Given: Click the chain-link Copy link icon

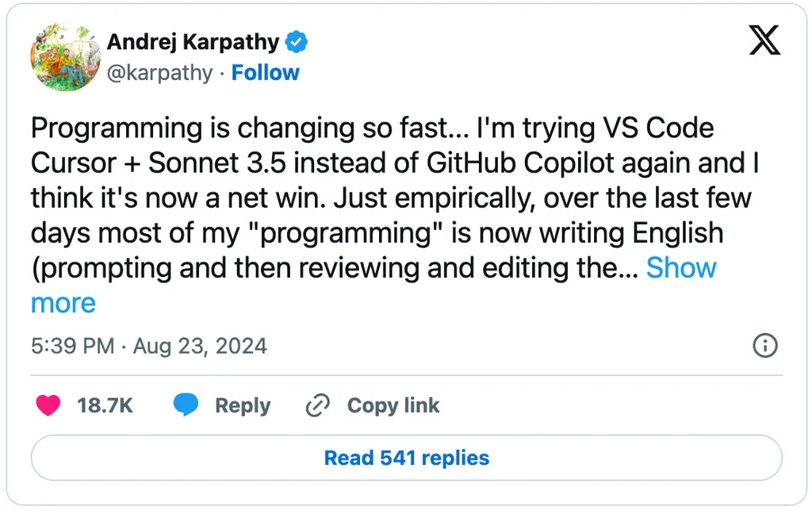Looking at the screenshot, I should click(316, 405).
